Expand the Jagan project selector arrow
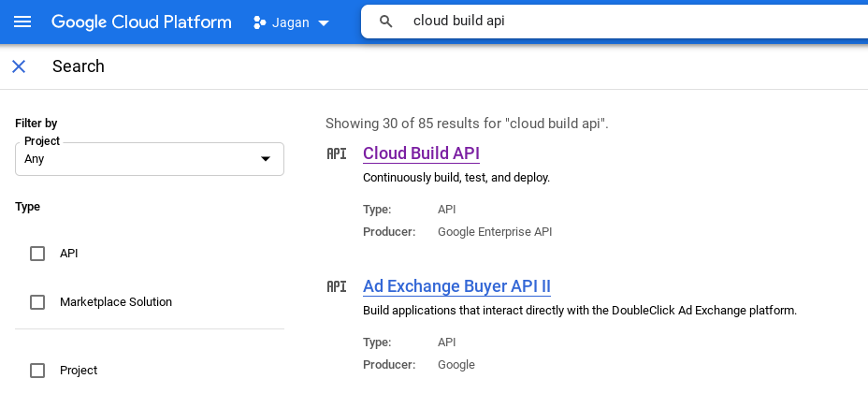This screenshot has width=868, height=408. (x=324, y=23)
